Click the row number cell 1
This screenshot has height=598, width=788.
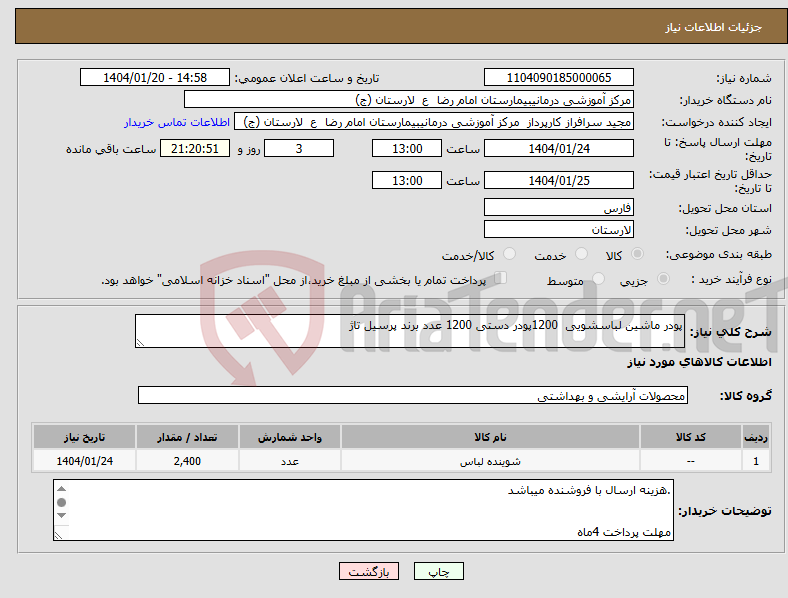(x=756, y=461)
